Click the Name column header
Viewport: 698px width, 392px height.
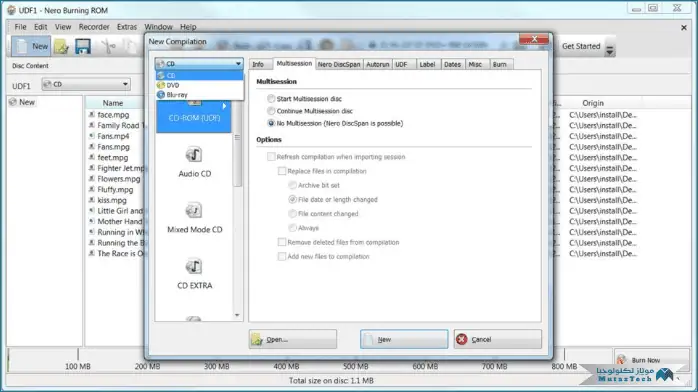(x=113, y=103)
